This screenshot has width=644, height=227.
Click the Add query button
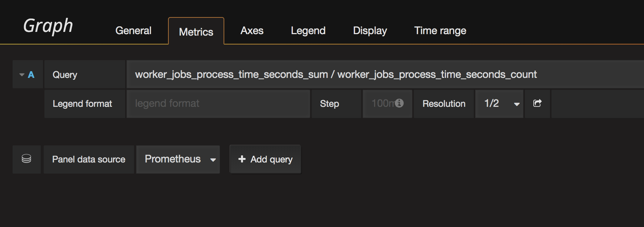[265, 159]
